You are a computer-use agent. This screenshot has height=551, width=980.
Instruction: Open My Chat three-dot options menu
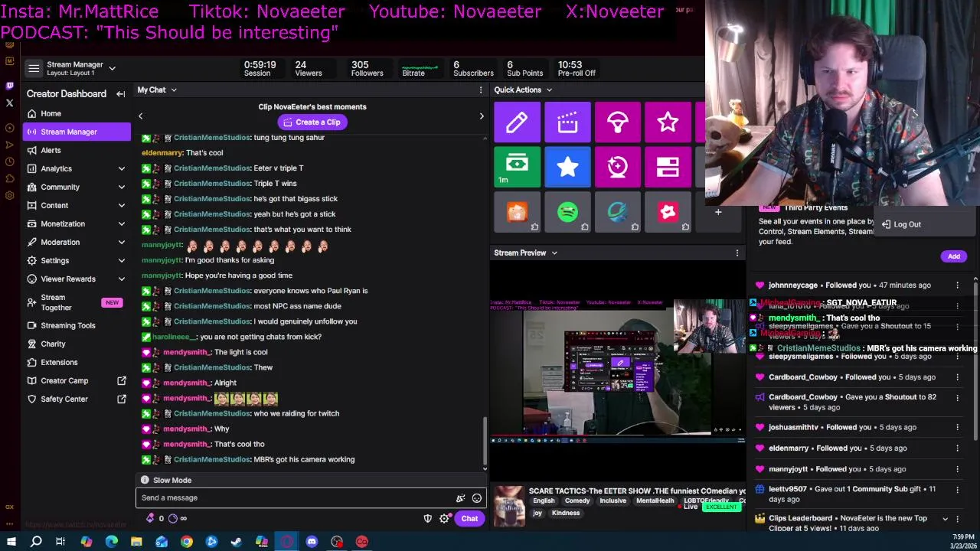(481, 90)
